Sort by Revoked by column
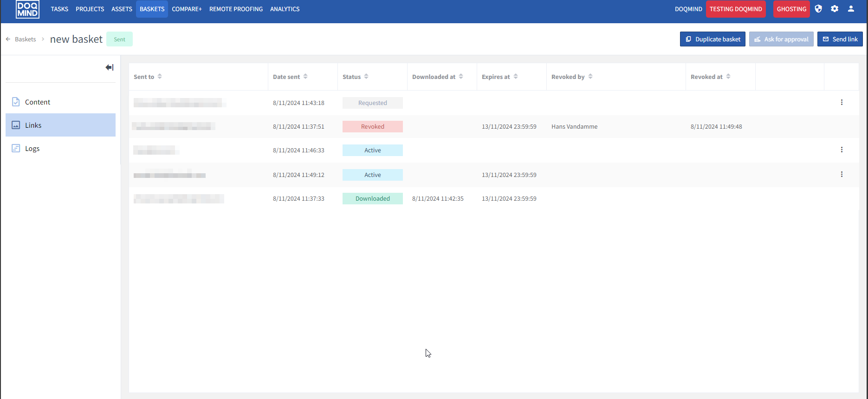 pos(590,77)
